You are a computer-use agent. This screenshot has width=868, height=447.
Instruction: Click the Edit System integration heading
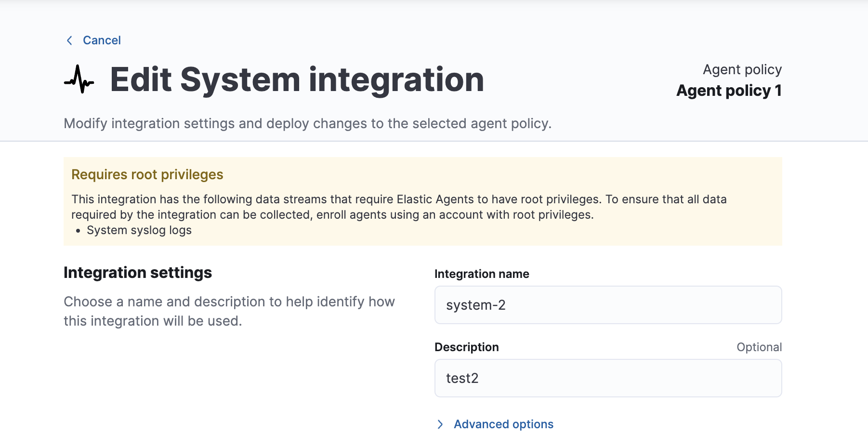point(297,79)
